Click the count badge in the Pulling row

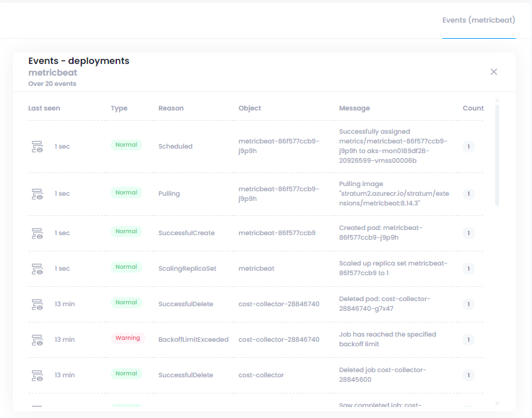(468, 194)
